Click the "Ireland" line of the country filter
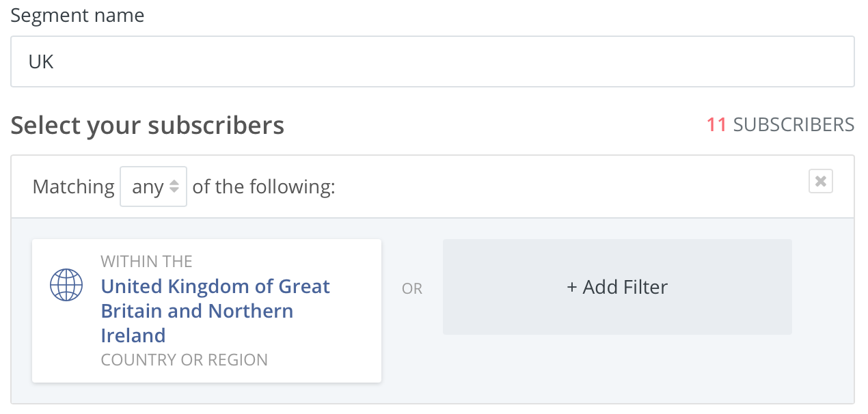868x414 pixels. (133, 335)
